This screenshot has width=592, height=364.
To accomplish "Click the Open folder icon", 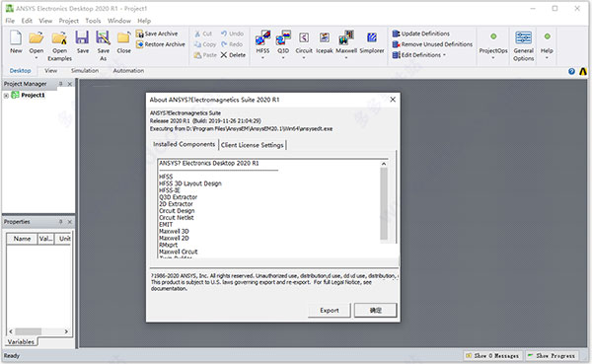I will point(37,37).
